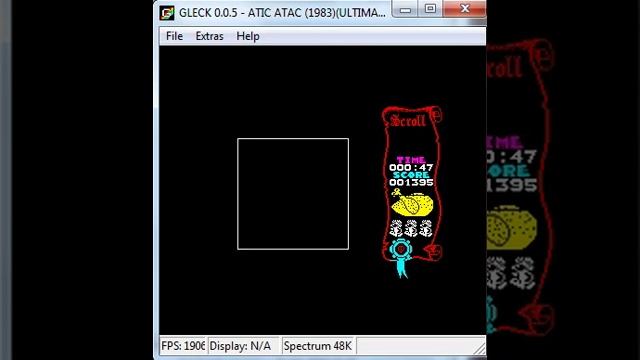Click the score value 001395
Viewport: 640px width, 360px height.
click(x=411, y=182)
